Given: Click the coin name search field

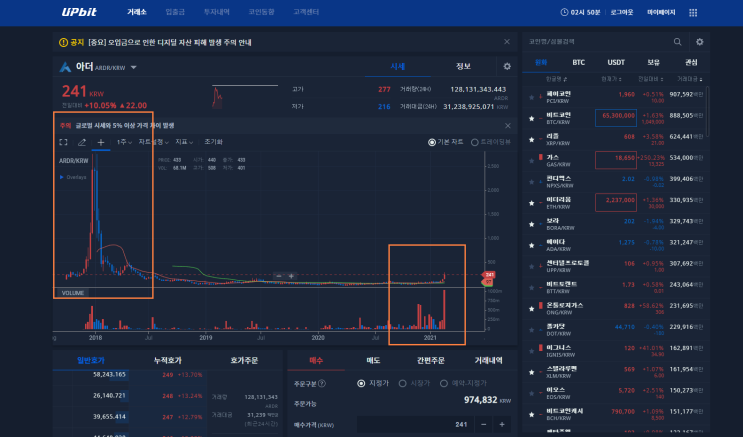Looking at the screenshot, I should coord(597,42).
